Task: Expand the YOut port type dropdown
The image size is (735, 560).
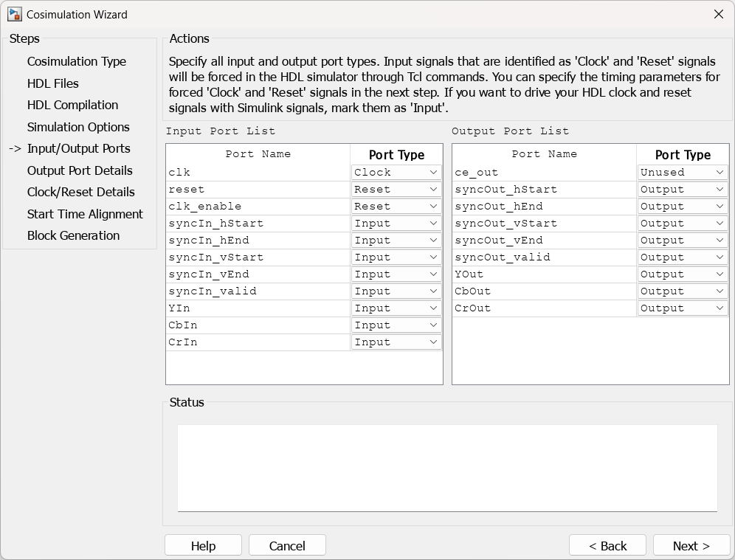Action: [683, 274]
